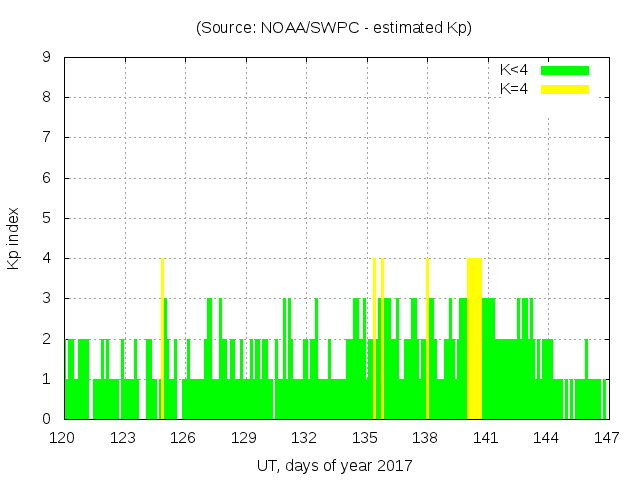Click the x-axis tick label 144
The height and width of the screenshot is (480, 640).
pos(546,437)
